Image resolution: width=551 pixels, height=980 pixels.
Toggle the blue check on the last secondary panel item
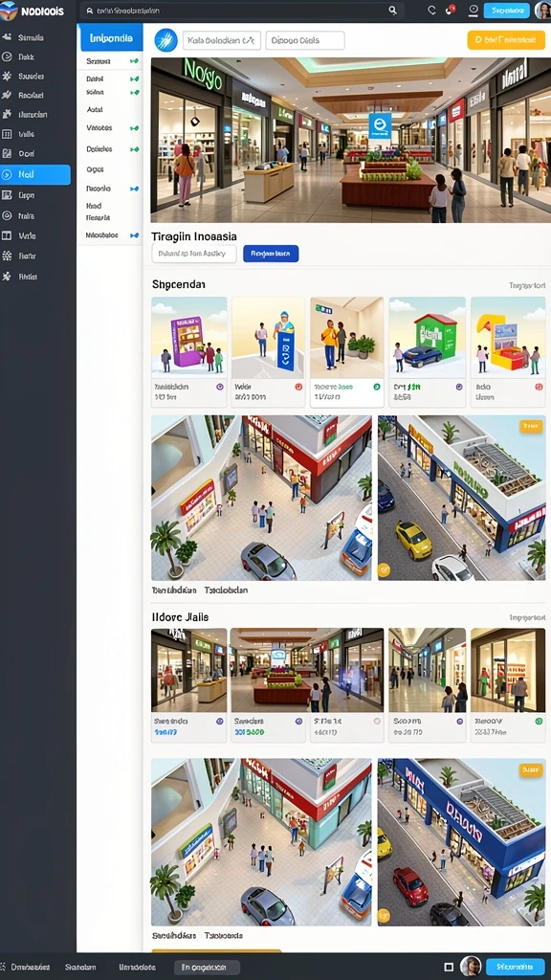point(134,235)
